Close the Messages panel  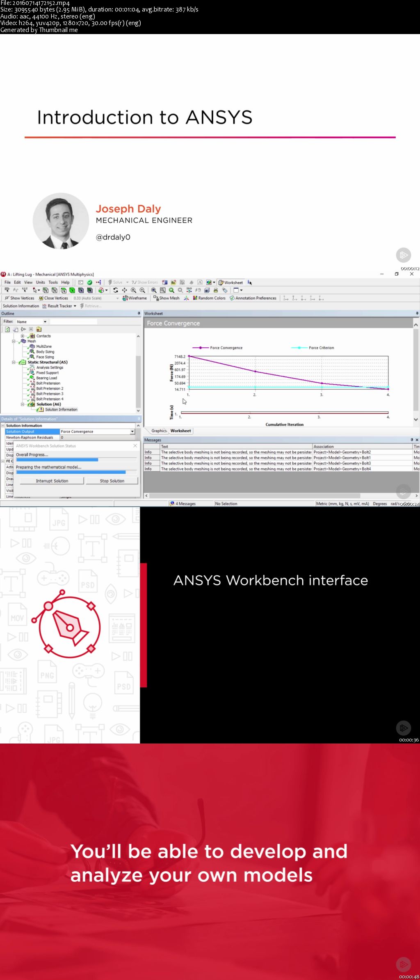[x=417, y=440]
